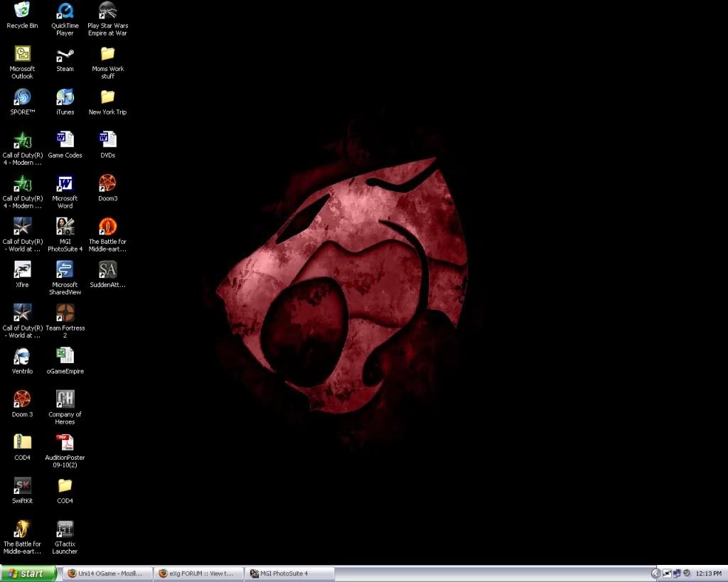Image resolution: width=728 pixels, height=582 pixels.
Task: Open the Moms Work stuff folder
Action: pos(108,53)
